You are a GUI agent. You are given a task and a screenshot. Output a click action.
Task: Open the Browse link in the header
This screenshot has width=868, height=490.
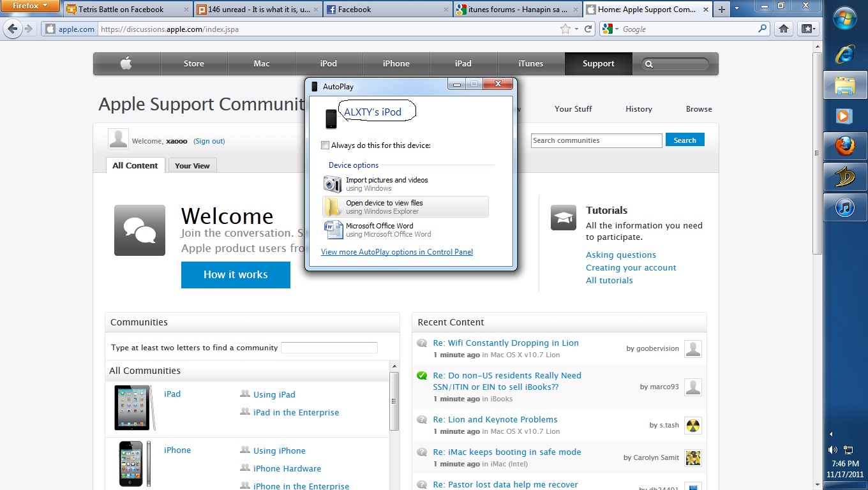699,108
